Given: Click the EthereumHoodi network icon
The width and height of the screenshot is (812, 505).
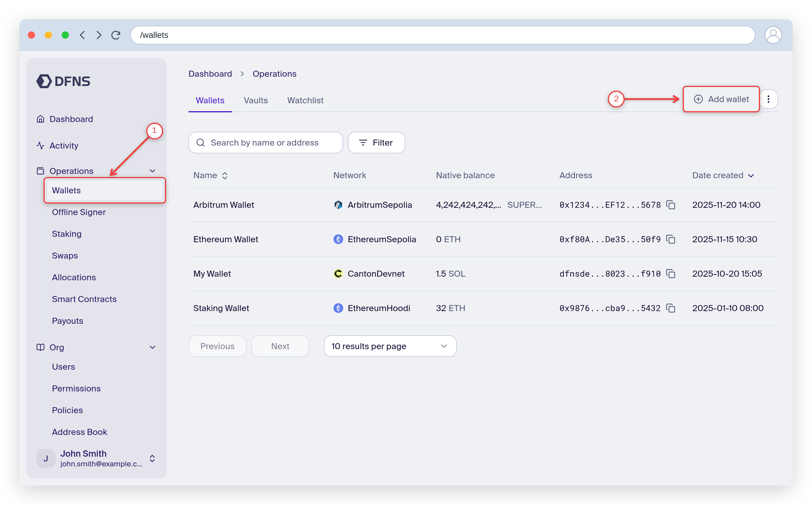Looking at the screenshot, I should tap(338, 308).
